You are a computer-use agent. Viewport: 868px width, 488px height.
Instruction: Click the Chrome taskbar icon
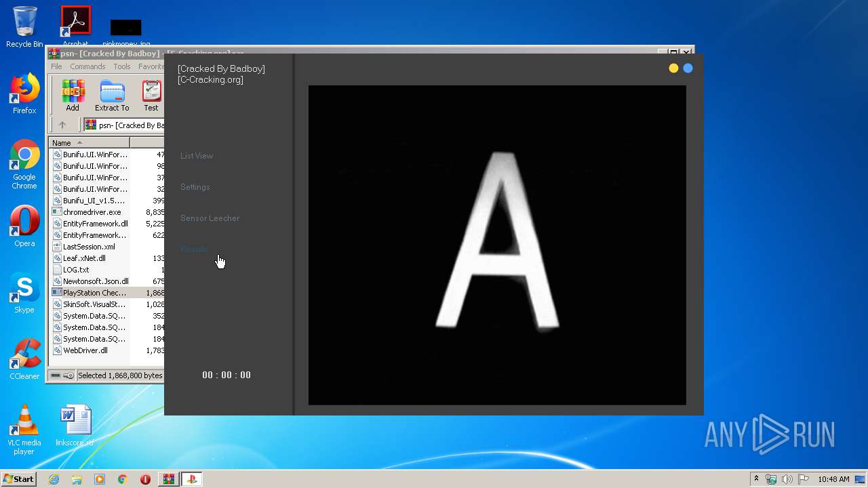[x=123, y=479]
